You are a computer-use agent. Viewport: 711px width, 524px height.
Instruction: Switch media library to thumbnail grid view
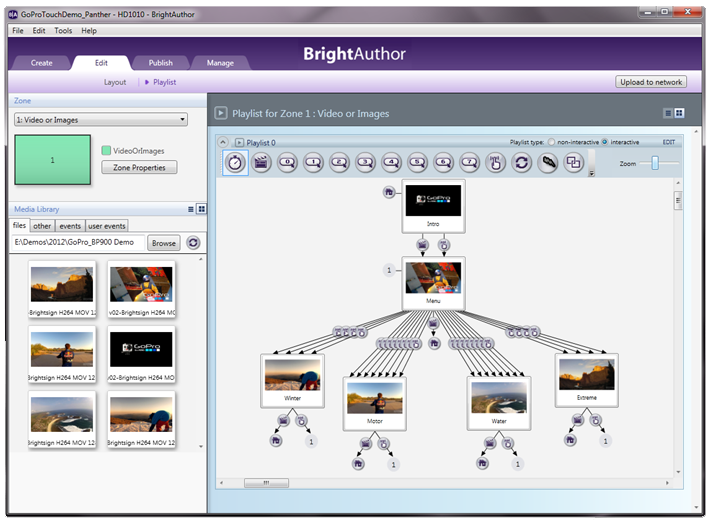pyautogui.click(x=201, y=209)
